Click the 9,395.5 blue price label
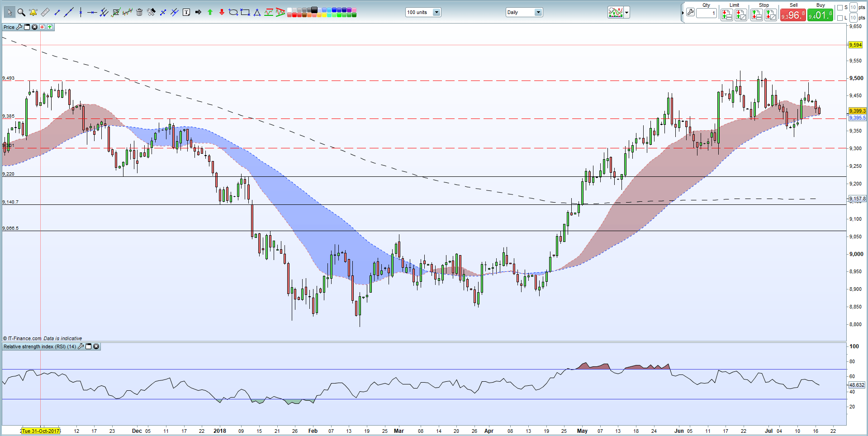The width and height of the screenshot is (868, 436). [x=857, y=118]
